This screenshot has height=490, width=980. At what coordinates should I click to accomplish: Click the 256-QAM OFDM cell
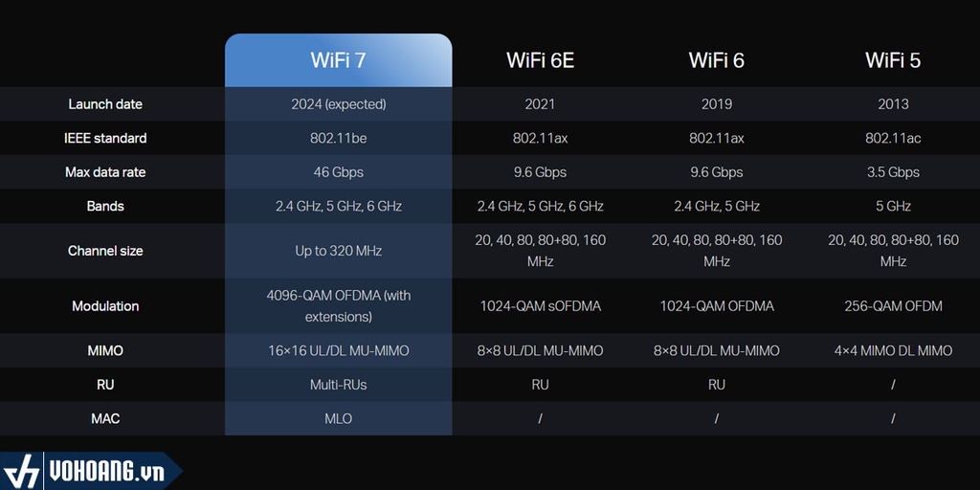[893, 306]
